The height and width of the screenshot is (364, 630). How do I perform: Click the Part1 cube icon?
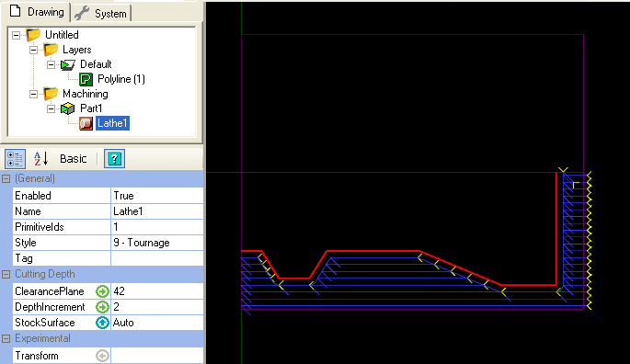(x=67, y=108)
